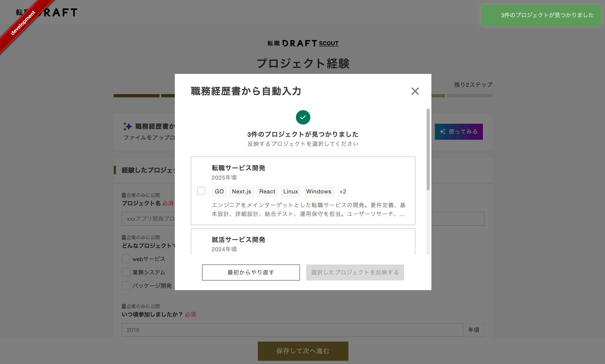Check the 転職サービス開発 project checkbox

pos(201,191)
